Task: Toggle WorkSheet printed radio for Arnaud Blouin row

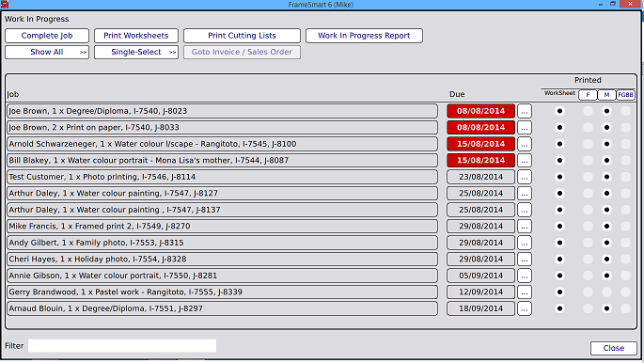Action: pos(559,308)
